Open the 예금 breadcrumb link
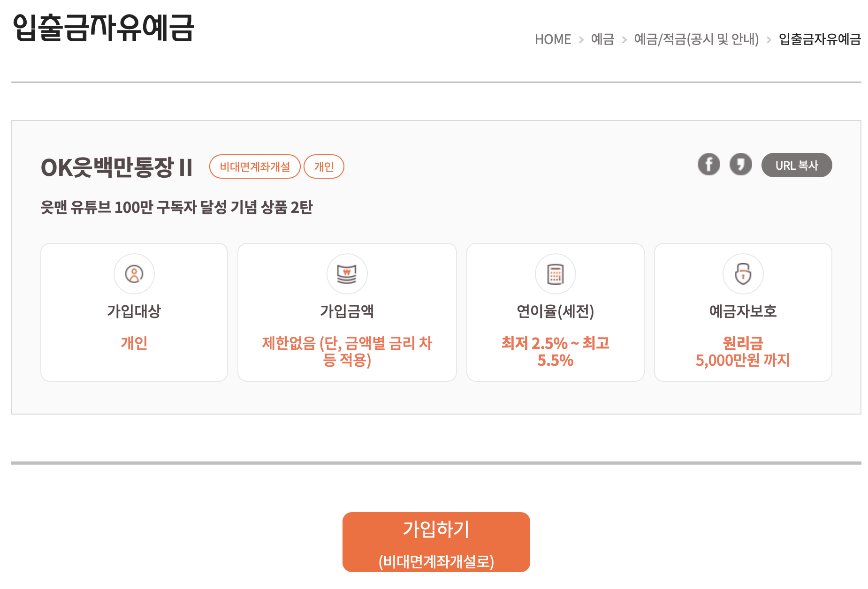This screenshot has width=868, height=589. [x=602, y=39]
